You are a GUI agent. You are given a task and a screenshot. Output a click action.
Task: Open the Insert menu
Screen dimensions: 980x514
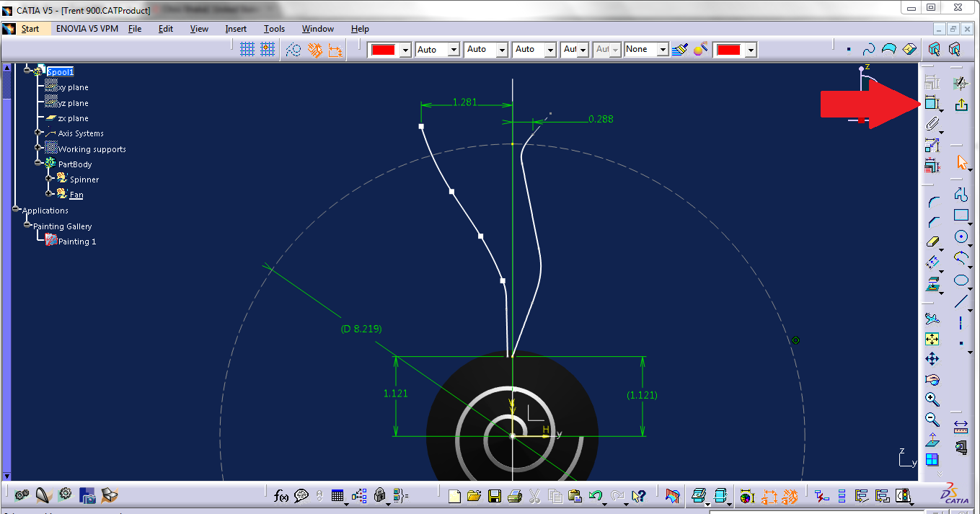(236, 29)
